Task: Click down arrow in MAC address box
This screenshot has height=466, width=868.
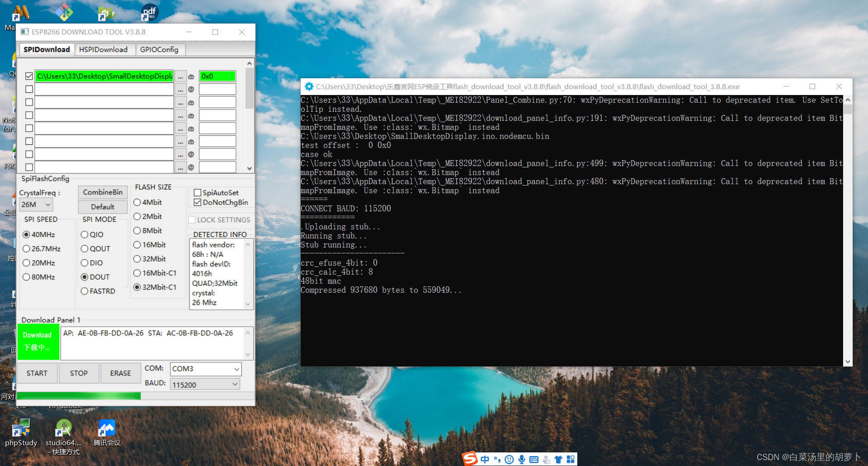Action: pos(248,355)
